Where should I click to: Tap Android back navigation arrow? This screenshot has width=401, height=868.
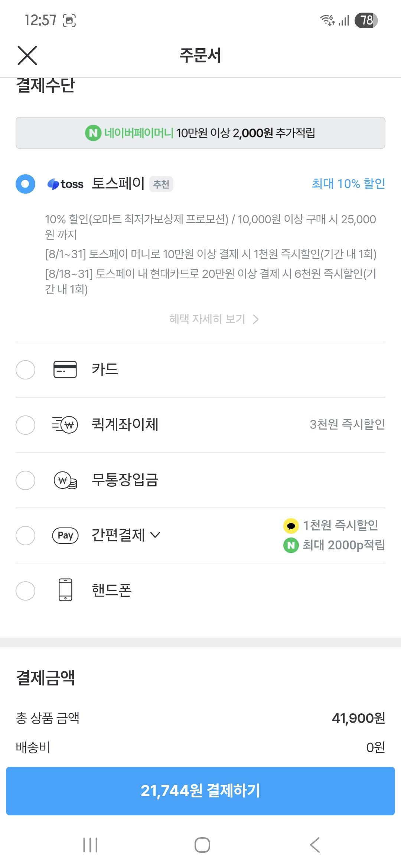pyautogui.click(x=314, y=845)
